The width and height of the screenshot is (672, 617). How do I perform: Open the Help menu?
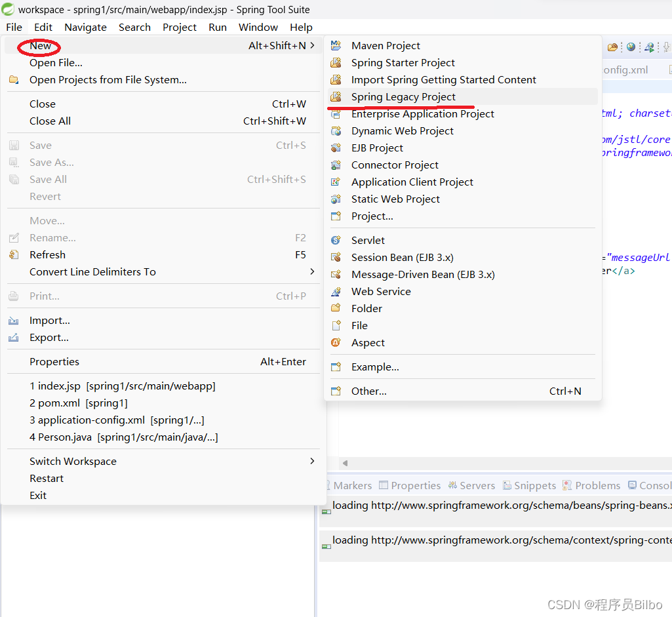(x=302, y=28)
